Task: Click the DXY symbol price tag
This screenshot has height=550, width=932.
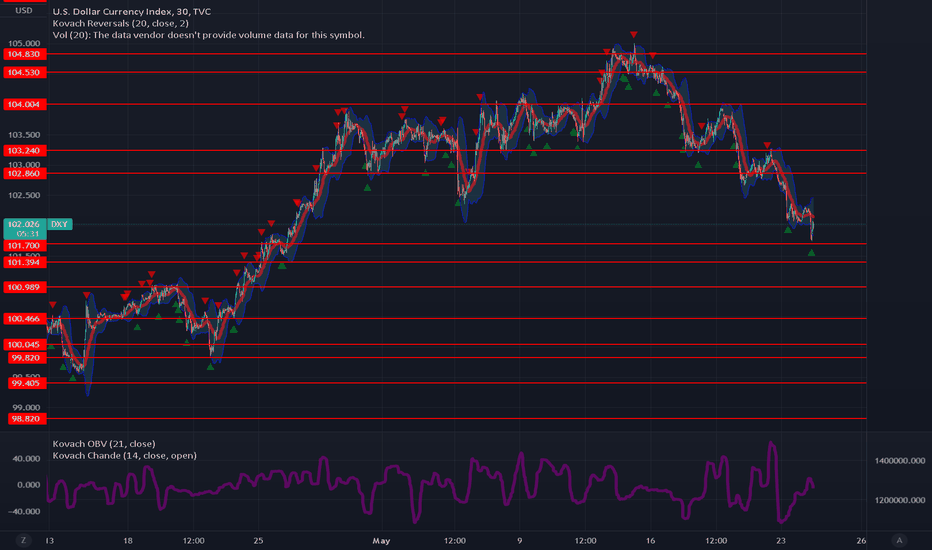Action: coord(59,224)
